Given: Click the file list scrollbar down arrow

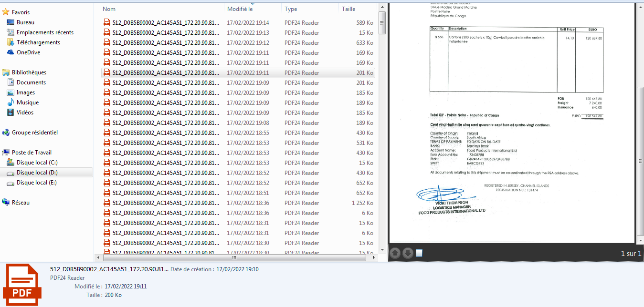Looking at the screenshot, I should pyautogui.click(x=382, y=249).
